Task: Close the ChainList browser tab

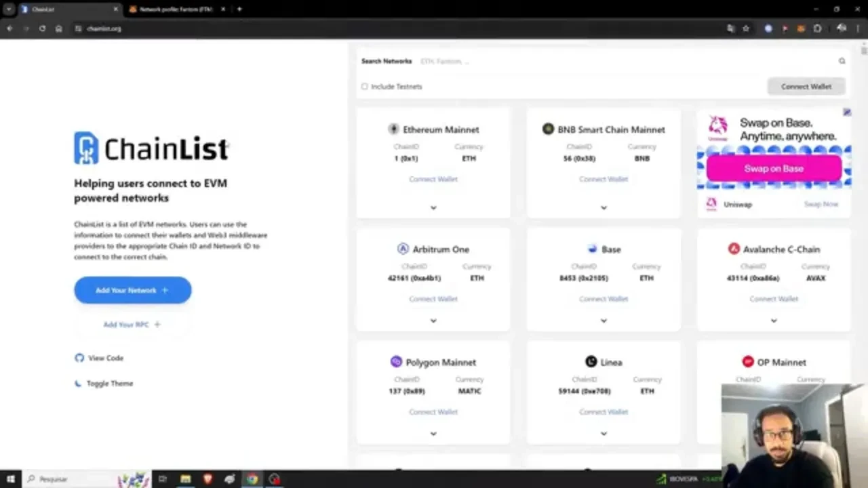Action: (115, 9)
